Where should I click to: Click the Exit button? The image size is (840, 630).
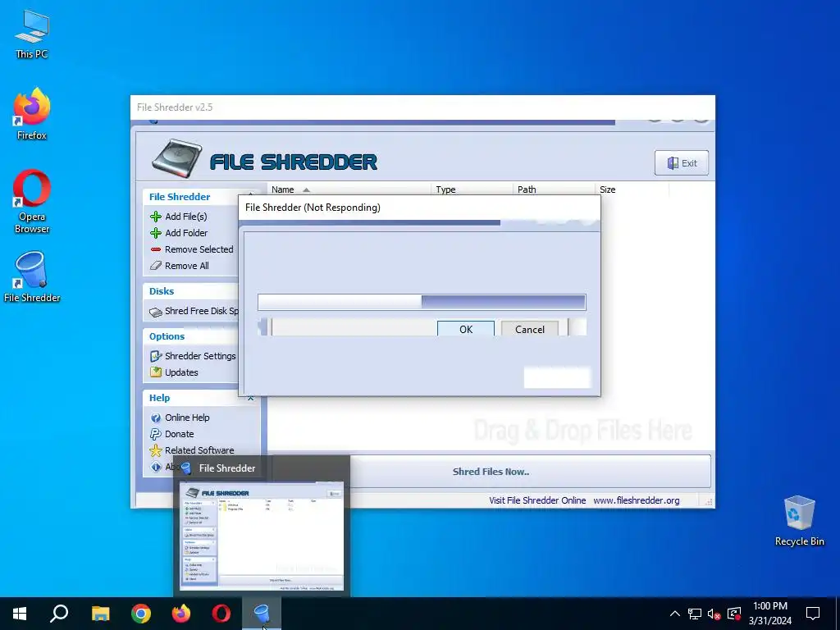682,163
